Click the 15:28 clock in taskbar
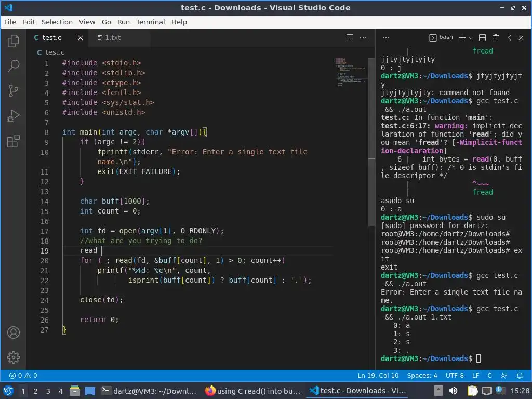The width and height of the screenshot is (532, 399). coord(520,391)
